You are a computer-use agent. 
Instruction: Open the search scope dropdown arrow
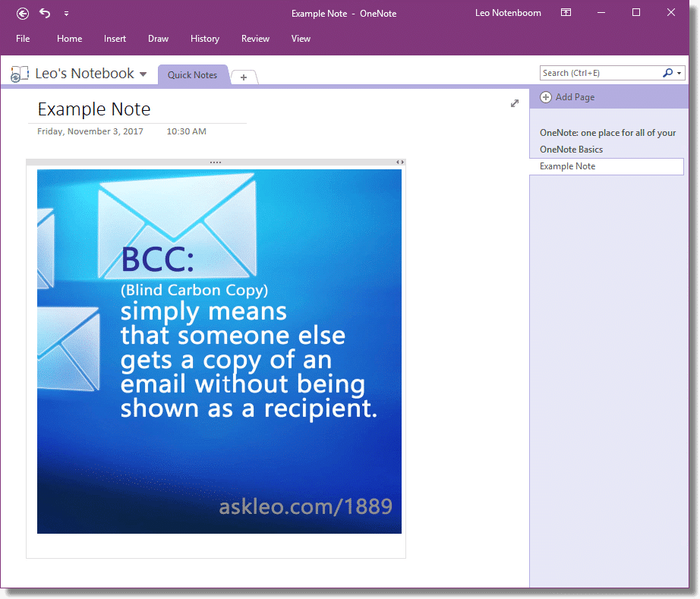coord(679,73)
